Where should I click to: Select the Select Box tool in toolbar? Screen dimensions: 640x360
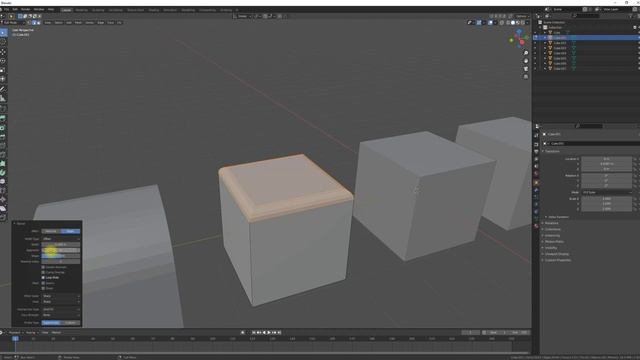coord(3,32)
